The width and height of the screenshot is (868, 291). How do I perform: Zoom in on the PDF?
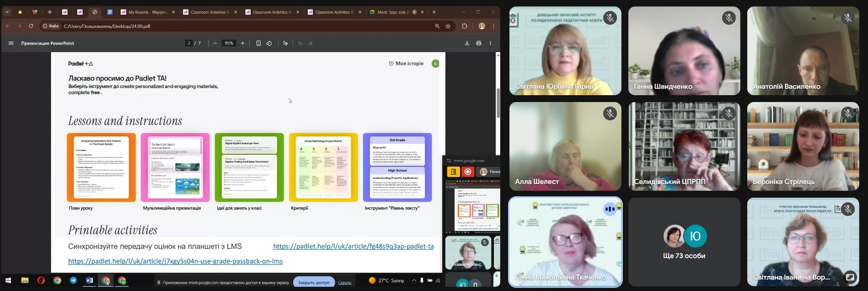click(242, 43)
